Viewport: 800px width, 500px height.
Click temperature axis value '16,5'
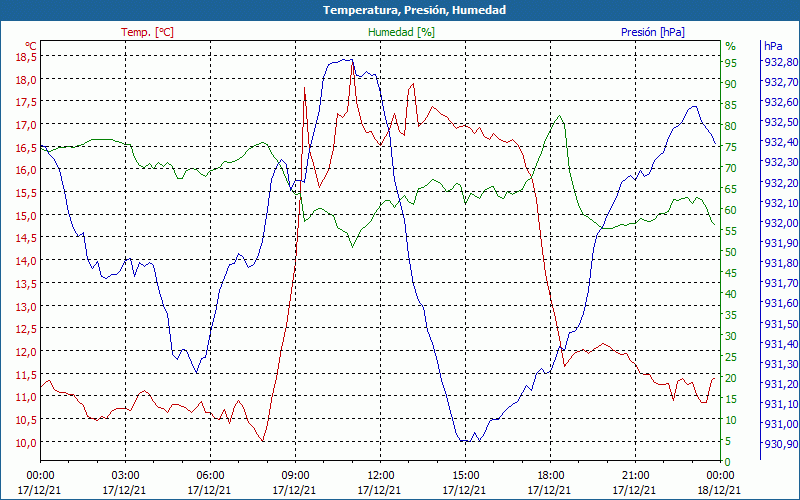point(26,147)
